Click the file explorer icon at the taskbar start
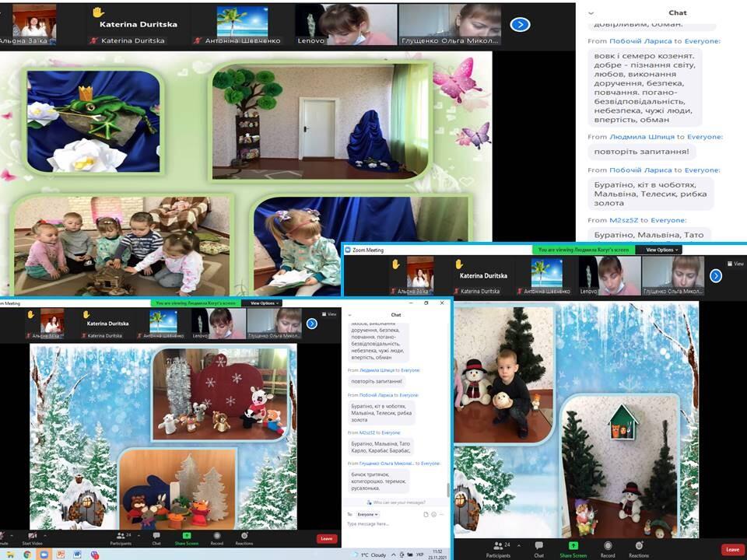Screen dimensions: 747x560 (10, 555)
